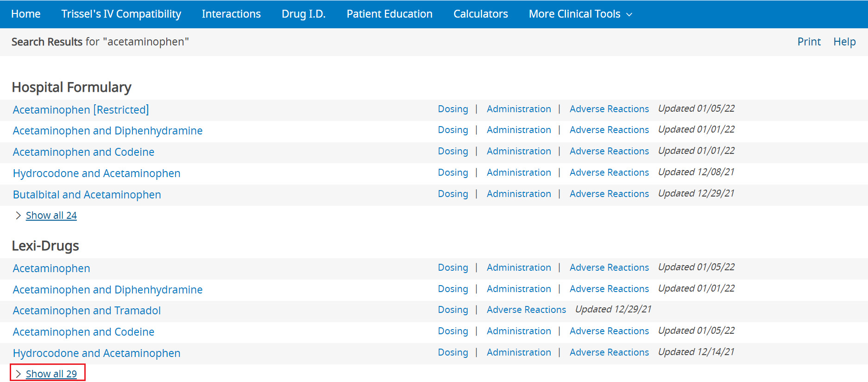
Task: Open Adverse Reactions for formulary Acetaminophen and Codeine
Action: click(609, 151)
